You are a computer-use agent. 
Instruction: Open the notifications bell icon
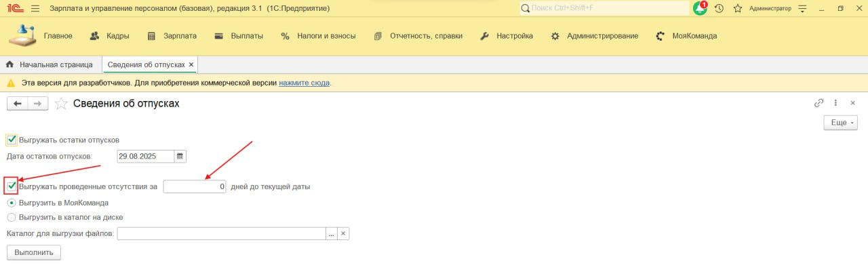click(699, 9)
